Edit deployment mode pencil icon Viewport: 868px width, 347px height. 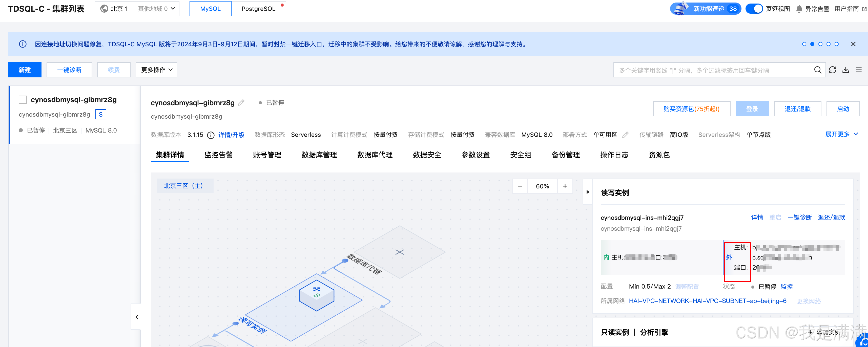pyautogui.click(x=625, y=135)
